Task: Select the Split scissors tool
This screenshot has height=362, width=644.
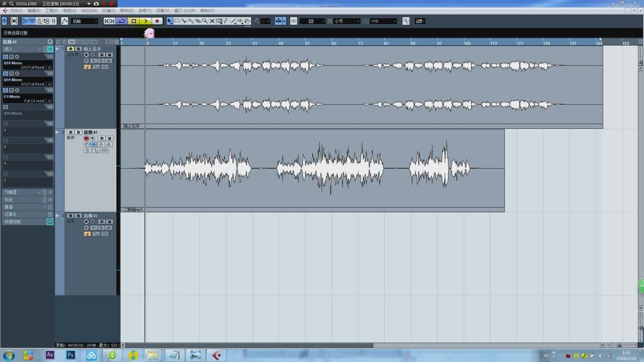Action: point(184,21)
